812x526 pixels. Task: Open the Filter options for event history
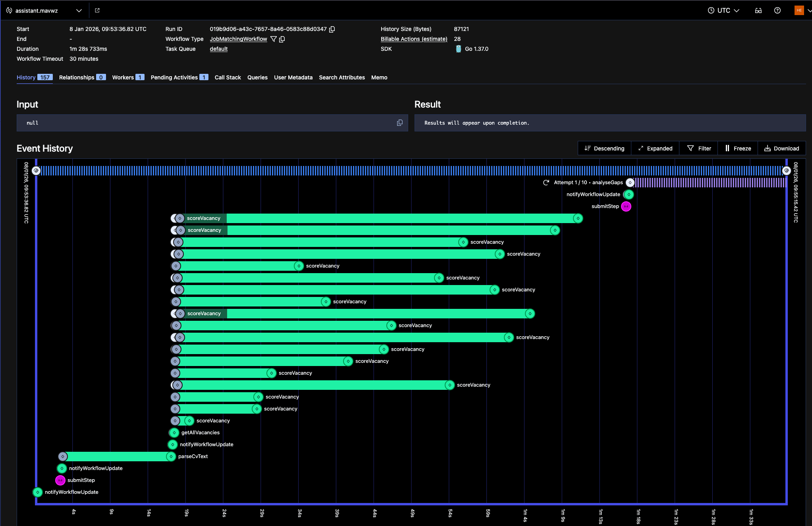click(698, 148)
